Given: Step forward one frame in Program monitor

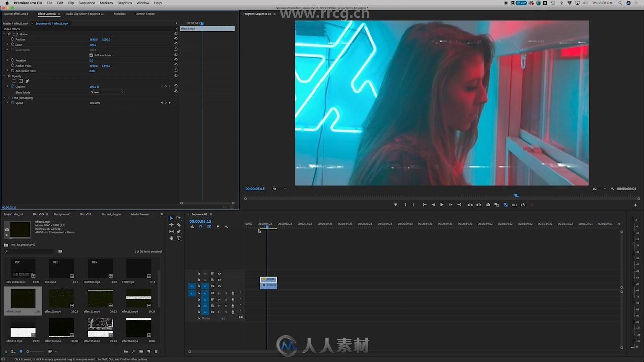Looking at the screenshot, I should point(450,205).
